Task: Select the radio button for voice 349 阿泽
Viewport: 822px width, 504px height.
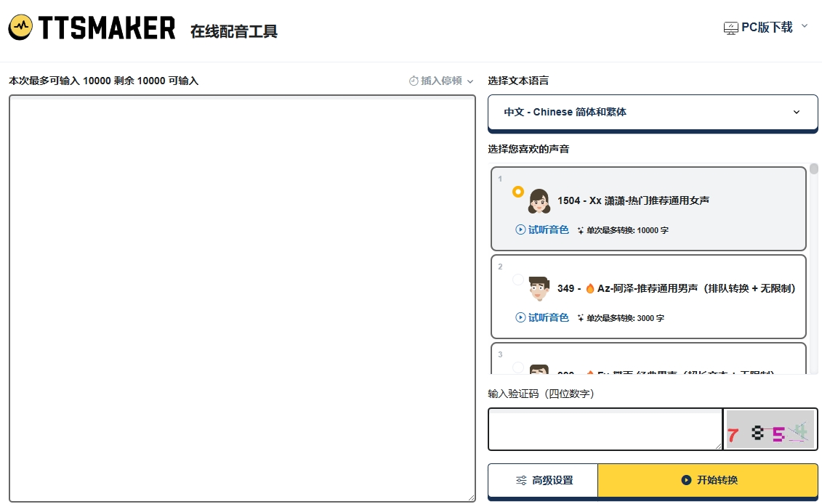Action: tap(517, 280)
